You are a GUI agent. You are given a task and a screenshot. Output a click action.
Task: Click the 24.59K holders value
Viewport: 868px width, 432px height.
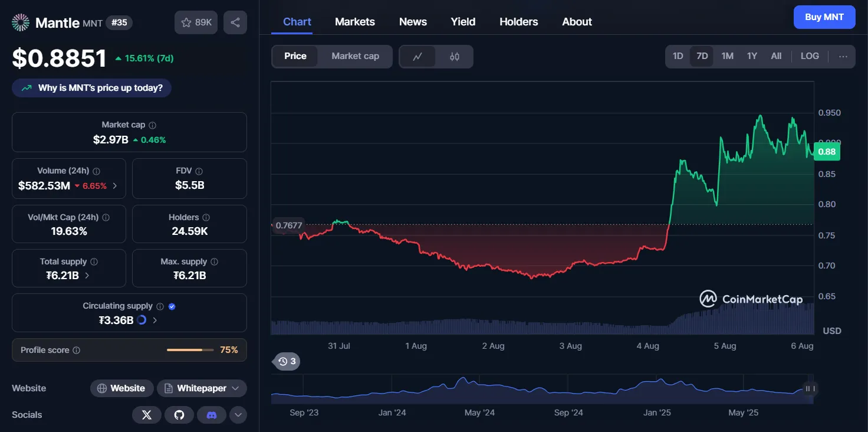pos(190,231)
